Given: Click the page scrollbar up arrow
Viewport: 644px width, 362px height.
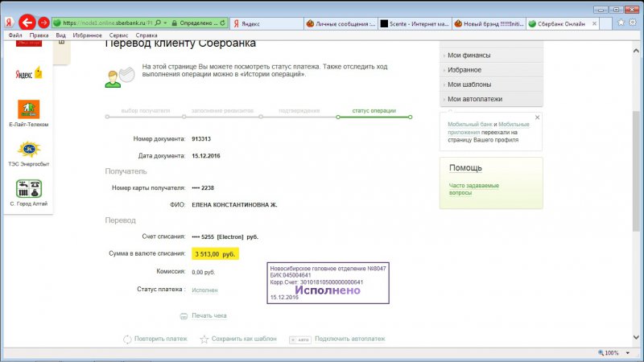Looking at the screenshot, I should pos(636,51).
